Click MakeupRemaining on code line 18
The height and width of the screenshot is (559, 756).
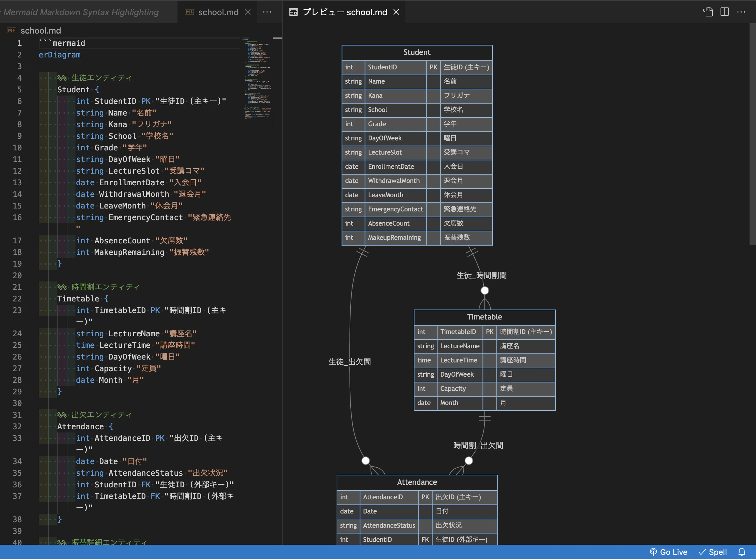[129, 252]
